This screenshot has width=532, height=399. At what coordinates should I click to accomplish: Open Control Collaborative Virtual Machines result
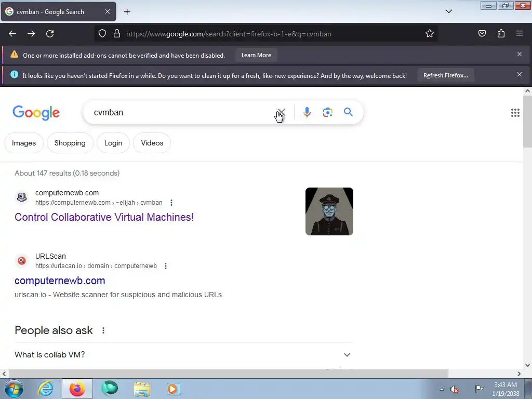(104, 217)
